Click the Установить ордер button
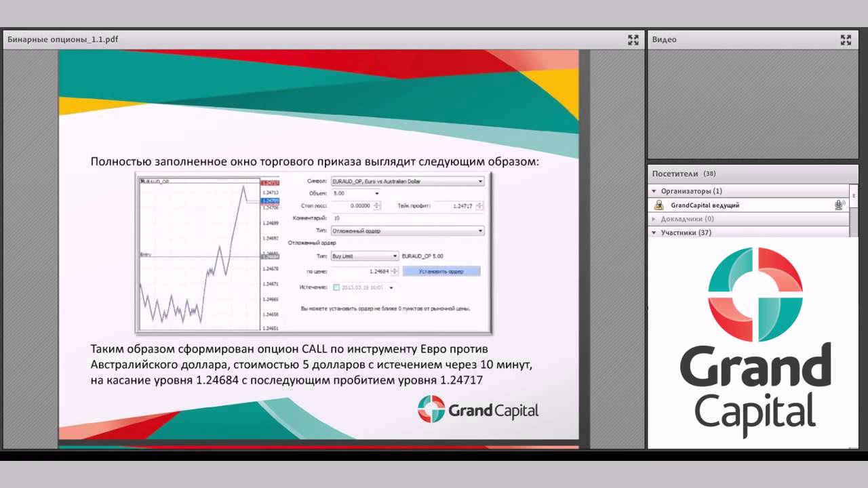The image size is (868, 488). (441, 271)
